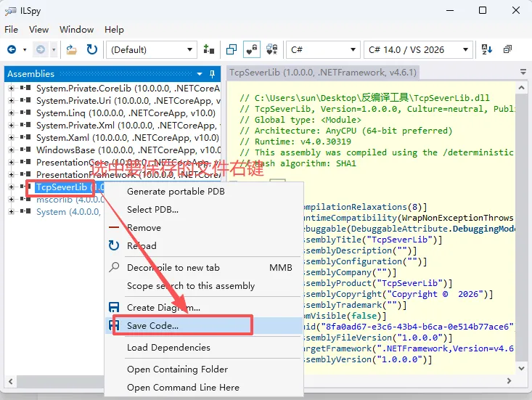Open the Window menu

76,30
